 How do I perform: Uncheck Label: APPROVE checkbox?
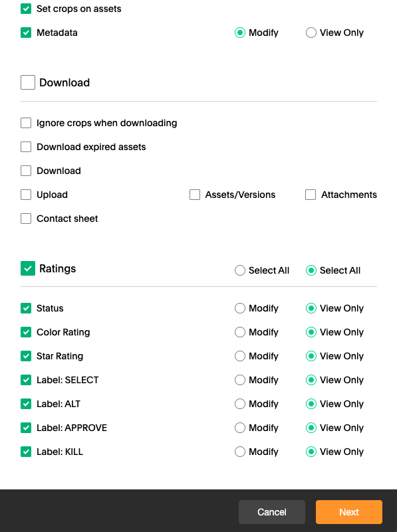pos(26,428)
